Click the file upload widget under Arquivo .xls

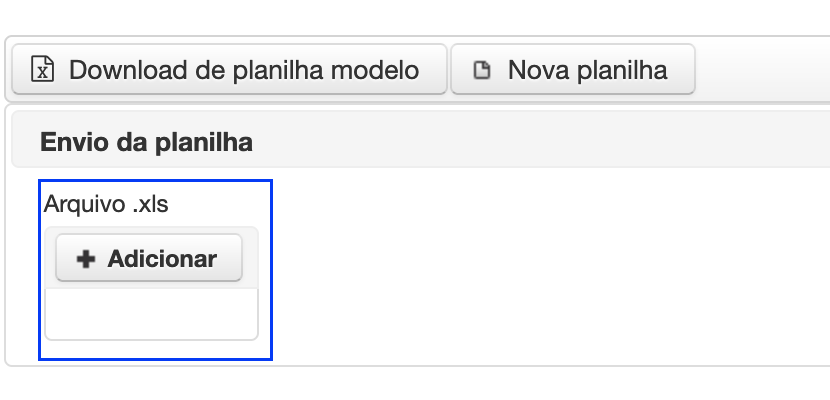tap(151, 284)
